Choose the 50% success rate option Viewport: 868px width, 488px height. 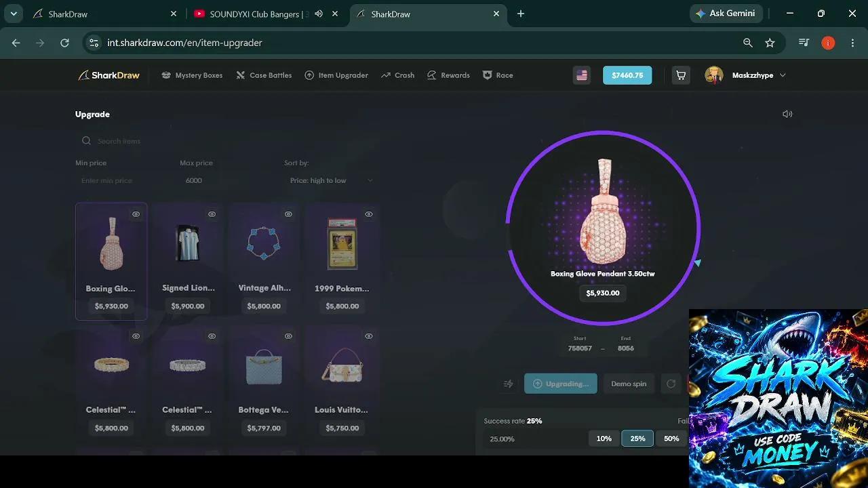click(x=671, y=439)
